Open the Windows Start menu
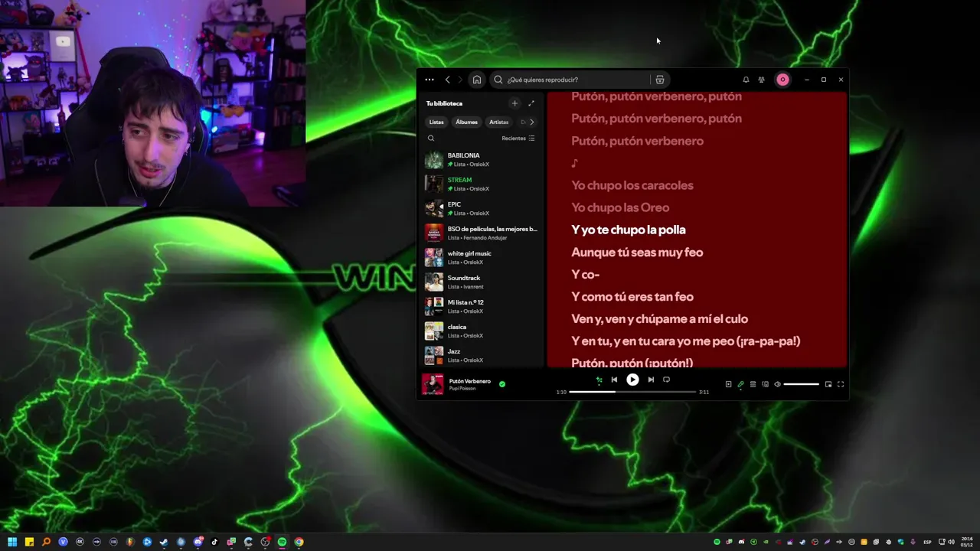Screen dimensions: 980x551 (12, 542)
